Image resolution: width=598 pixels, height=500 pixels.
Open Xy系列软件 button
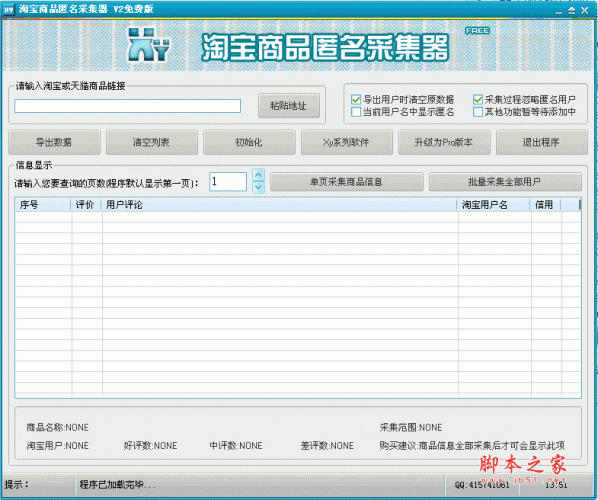[347, 142]
